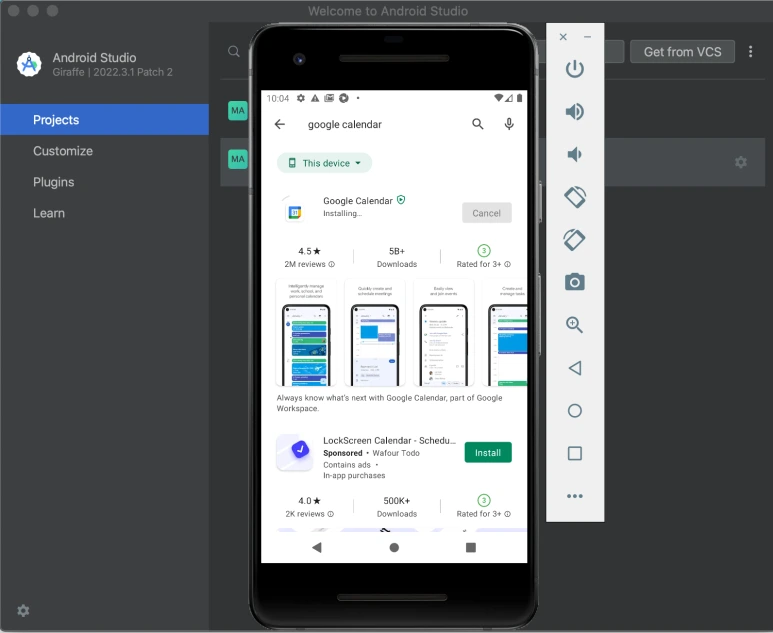Open Google Calendar app title

(358, 201)
